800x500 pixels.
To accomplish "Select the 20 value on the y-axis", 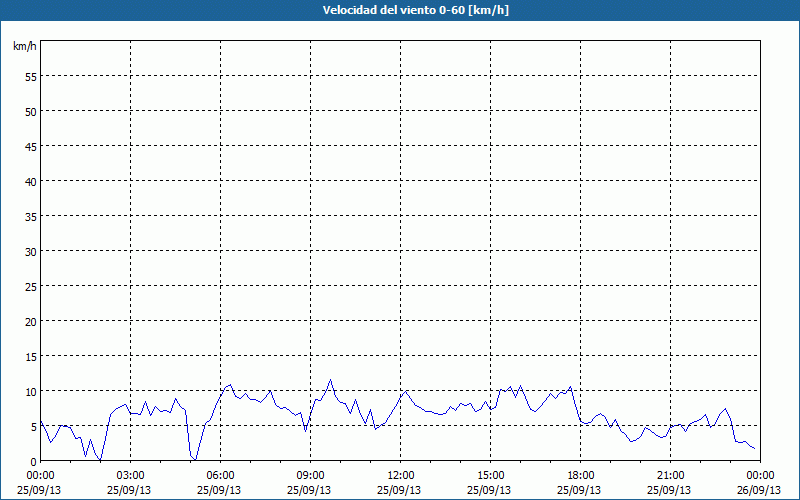I will (x=31, y=321).
